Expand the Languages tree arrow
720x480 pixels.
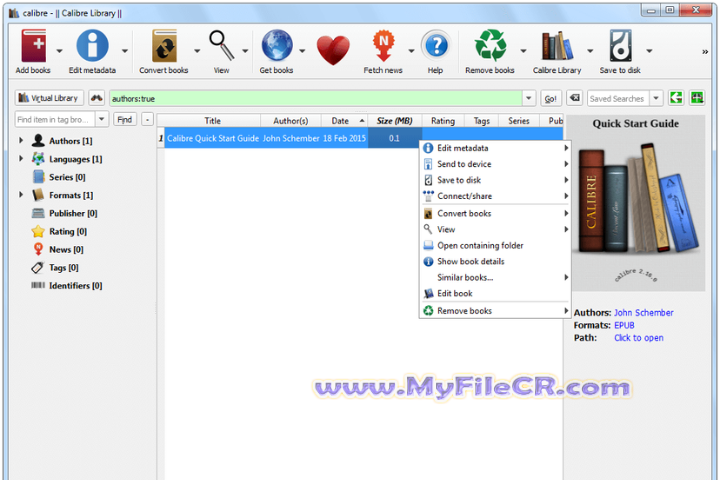21,158
